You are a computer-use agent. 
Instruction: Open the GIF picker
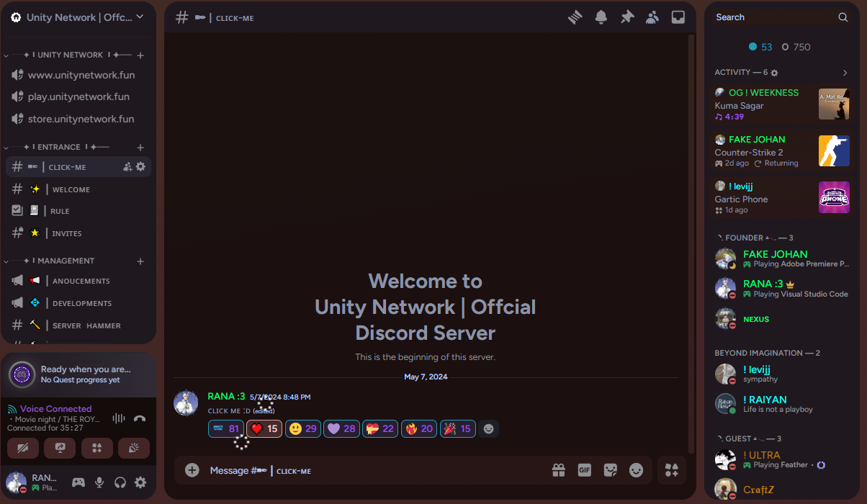pyautogui.click(x=585, y=470)
